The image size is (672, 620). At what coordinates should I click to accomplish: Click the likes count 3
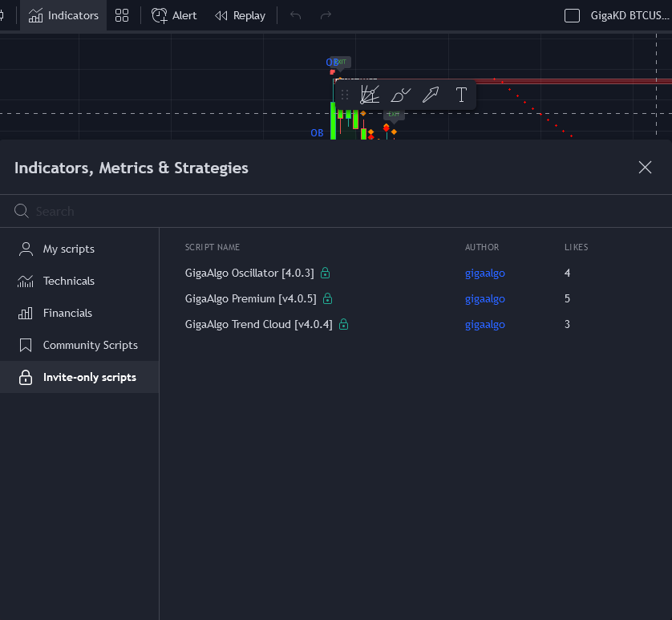(x=567, y=324)
